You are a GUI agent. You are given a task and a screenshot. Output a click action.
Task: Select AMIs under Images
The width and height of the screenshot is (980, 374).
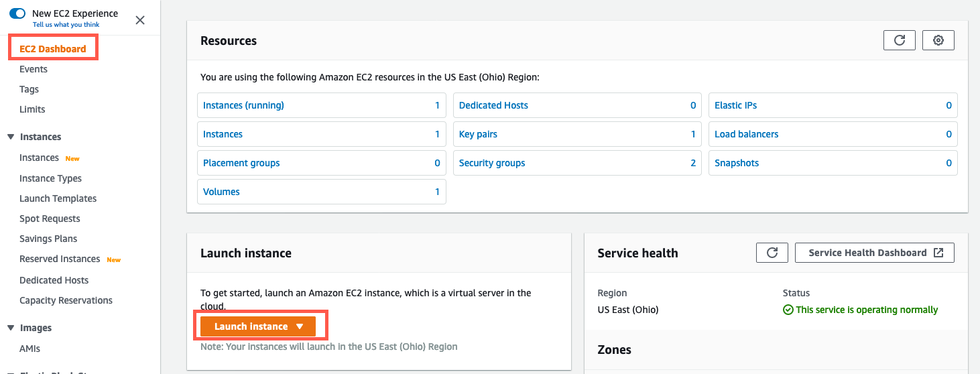pyautogui.click(x=30, y=349)
